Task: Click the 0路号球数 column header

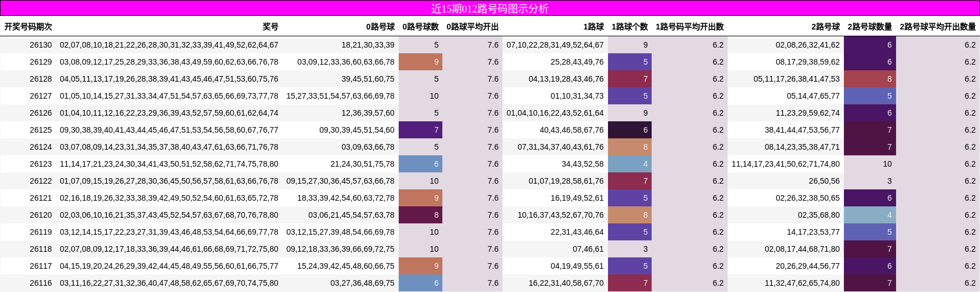Action: tap(420, 27)
